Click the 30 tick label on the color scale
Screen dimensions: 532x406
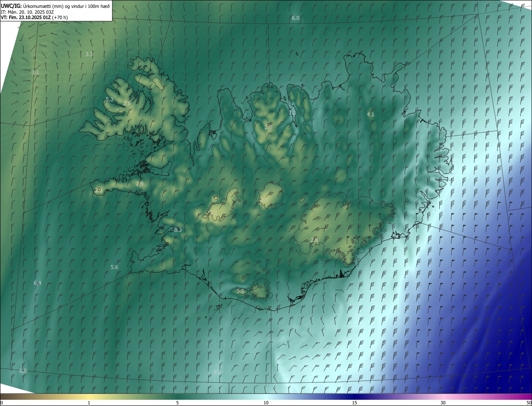443,403
